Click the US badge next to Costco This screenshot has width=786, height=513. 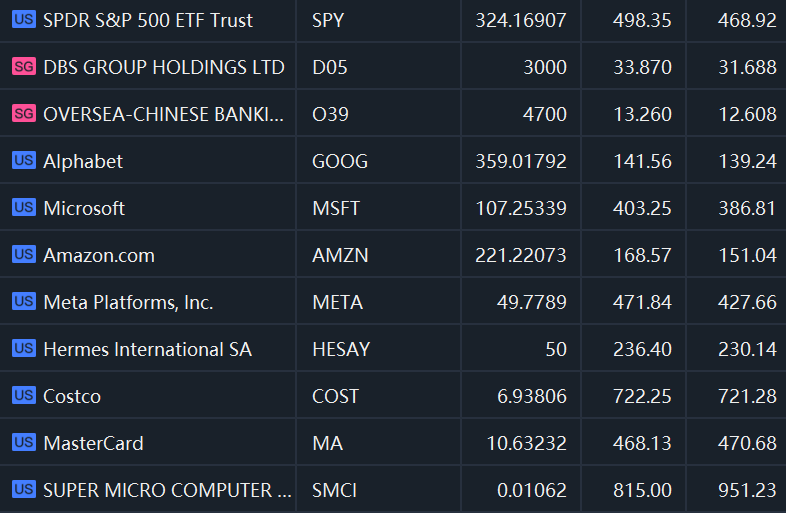24,395
